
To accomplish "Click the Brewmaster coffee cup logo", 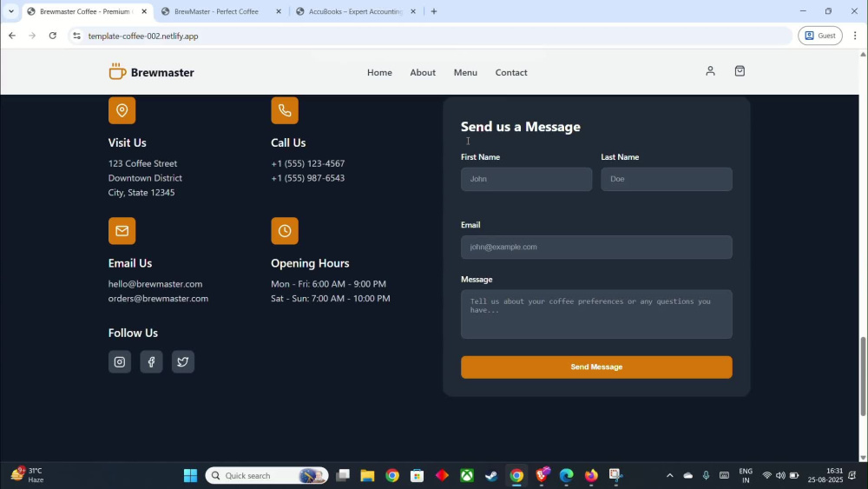I will [x=117, y=71].
